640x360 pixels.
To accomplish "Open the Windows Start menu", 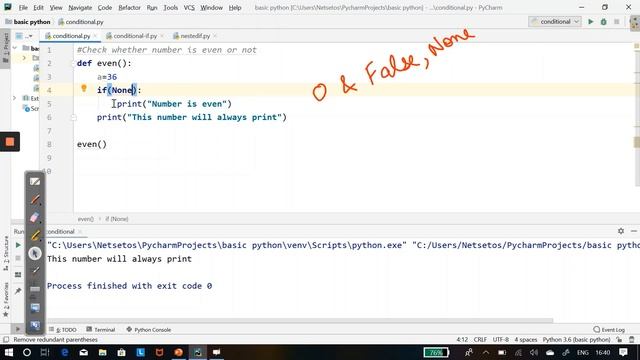I will [8, 352].
